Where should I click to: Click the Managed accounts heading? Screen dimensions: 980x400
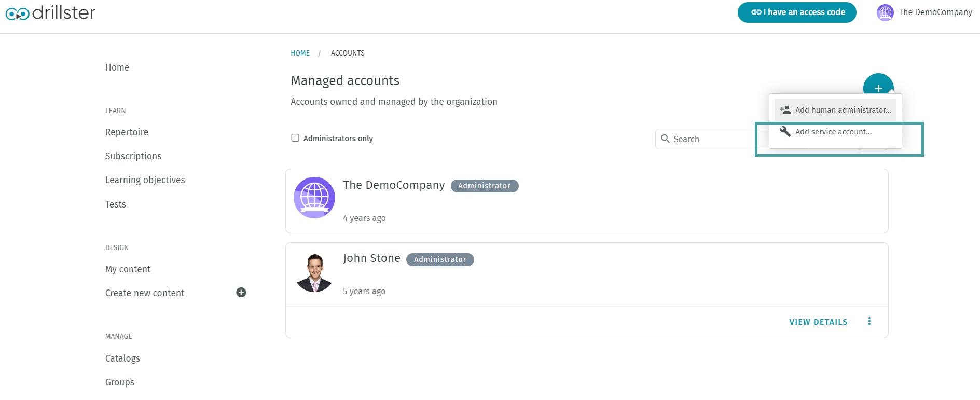(345, 80)
